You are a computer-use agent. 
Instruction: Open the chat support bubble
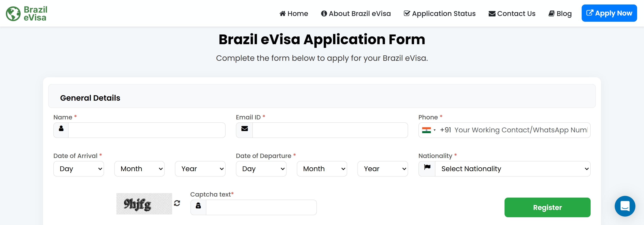624,206
